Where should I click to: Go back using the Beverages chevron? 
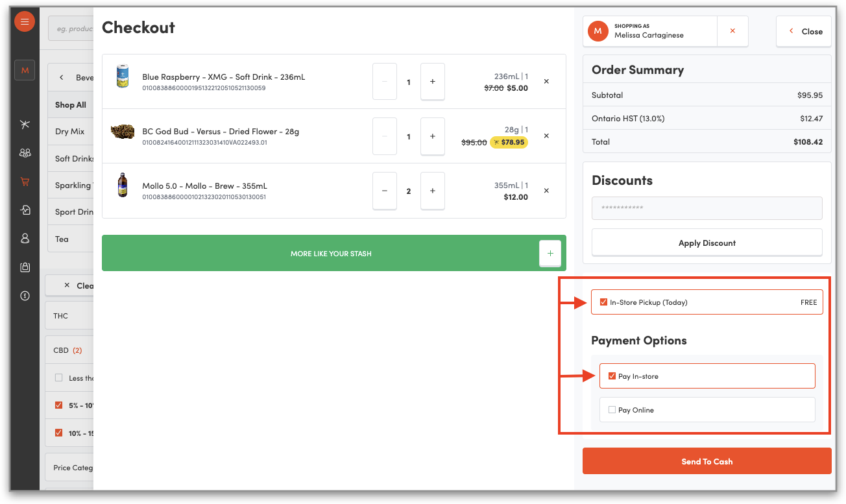62,78
